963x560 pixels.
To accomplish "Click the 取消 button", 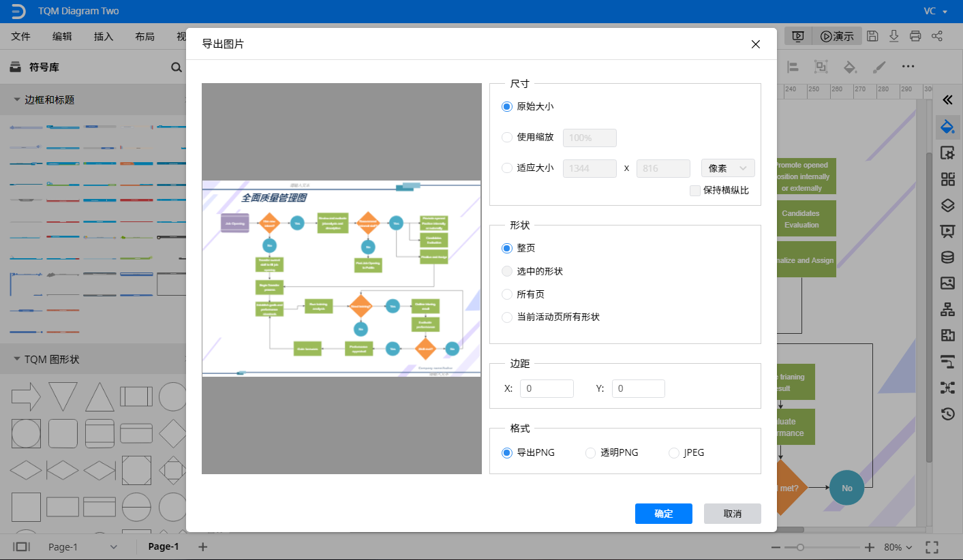I will pos(732,514).
